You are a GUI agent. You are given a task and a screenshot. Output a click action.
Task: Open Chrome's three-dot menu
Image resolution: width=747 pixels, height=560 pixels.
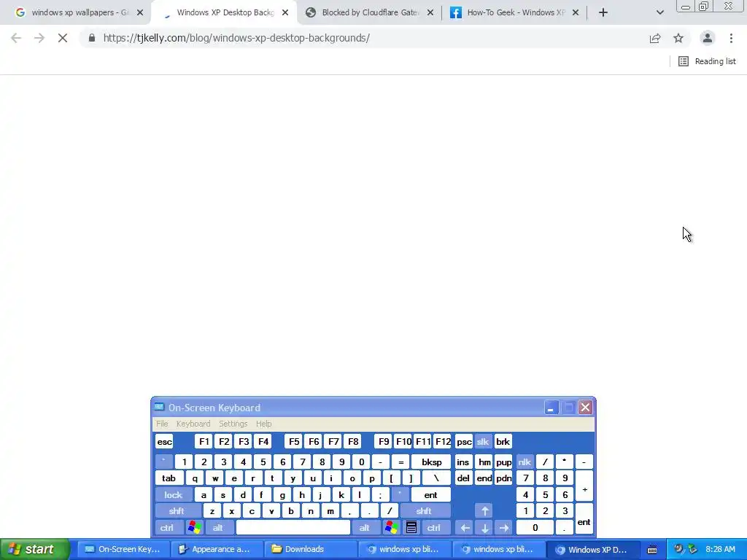coord(731,38)
